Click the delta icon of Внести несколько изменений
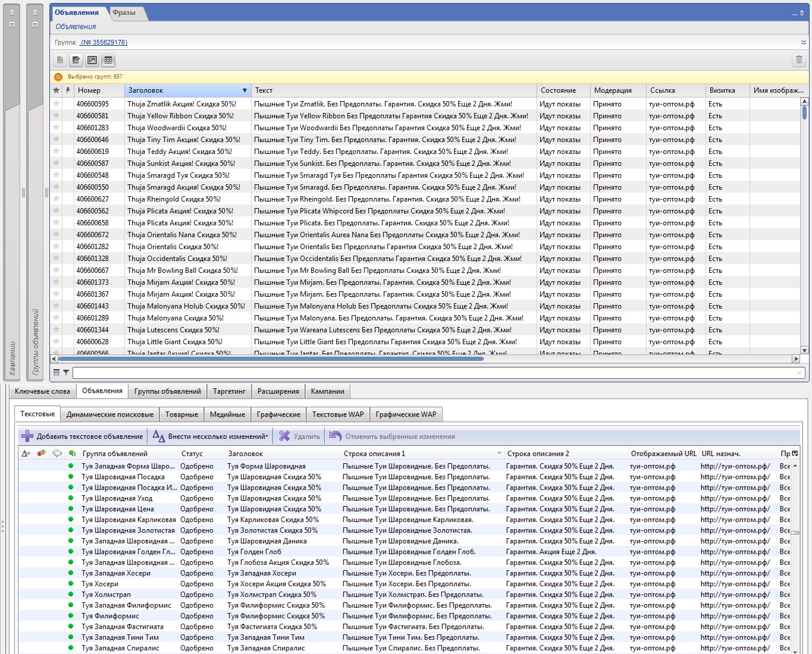812x654 pixels. [159, 436]
